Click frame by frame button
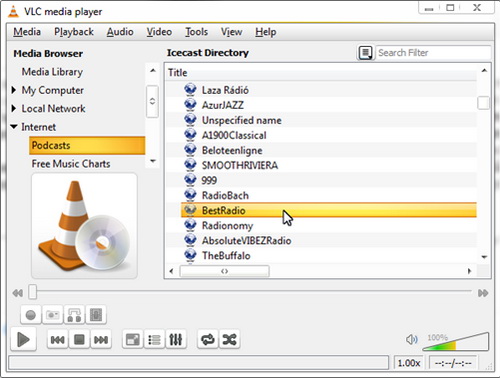The height and width of the screenshot is (378, 500). coord(96,315)
